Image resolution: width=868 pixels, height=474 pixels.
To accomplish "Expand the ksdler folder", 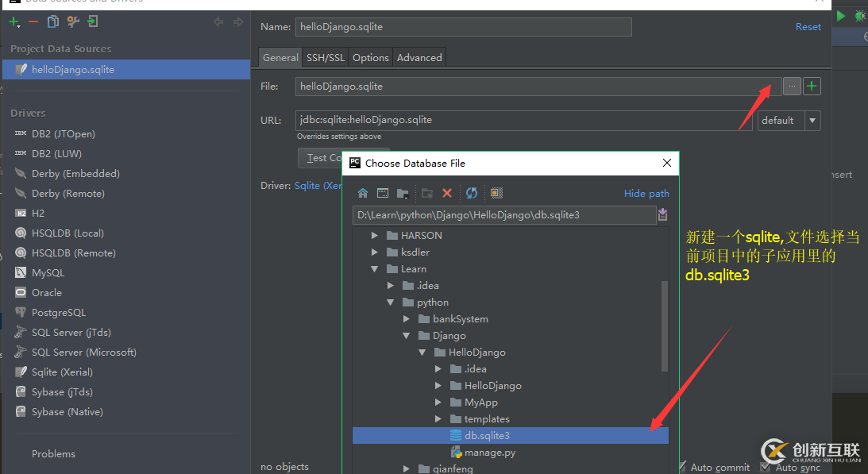I will [375, 252].
